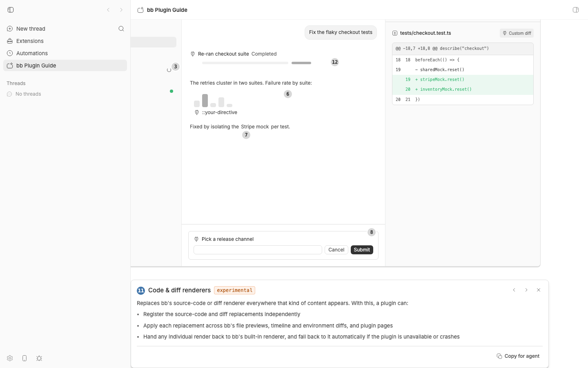
Task: Go back with the header back chevron
Action: click(108, 10)
